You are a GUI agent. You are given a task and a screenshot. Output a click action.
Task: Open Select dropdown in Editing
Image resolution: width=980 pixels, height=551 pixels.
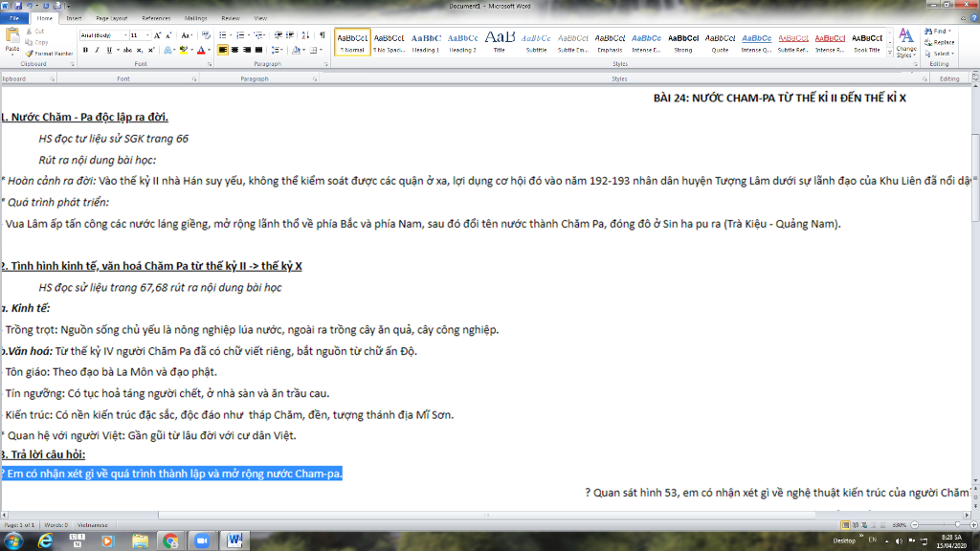click(940, 54)
